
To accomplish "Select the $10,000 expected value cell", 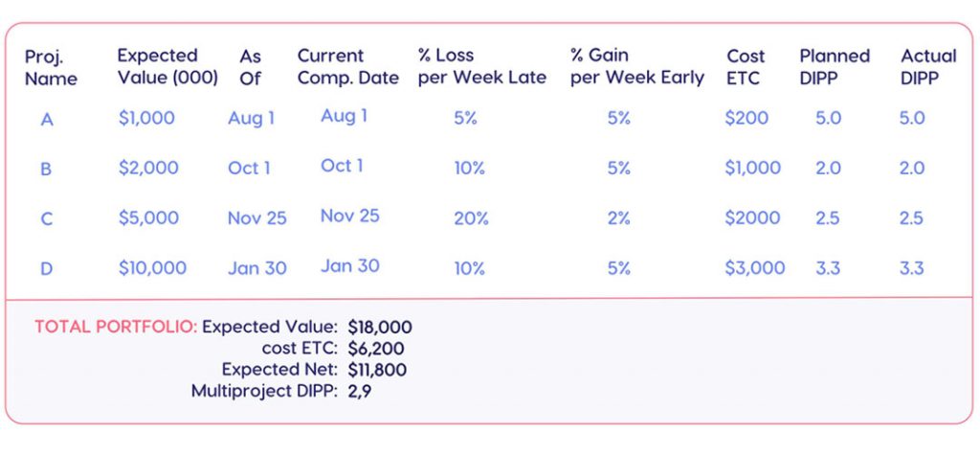I will point(152,268).
